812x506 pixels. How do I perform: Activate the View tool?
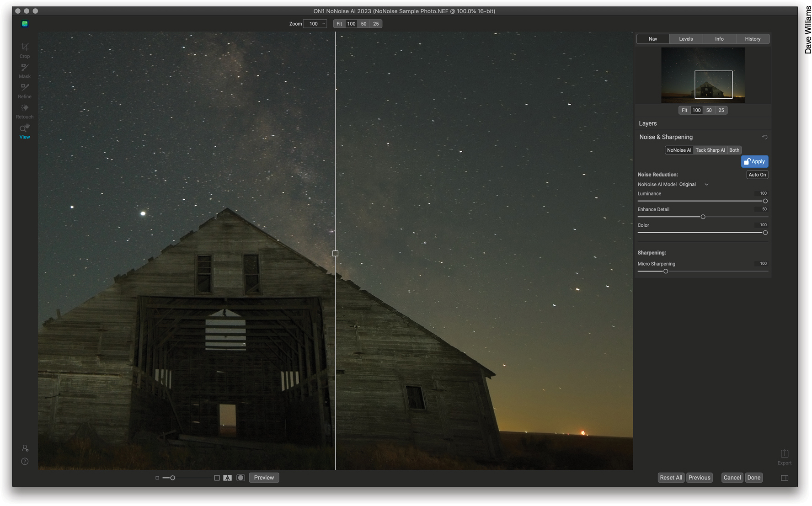click(x=24, y=131)
